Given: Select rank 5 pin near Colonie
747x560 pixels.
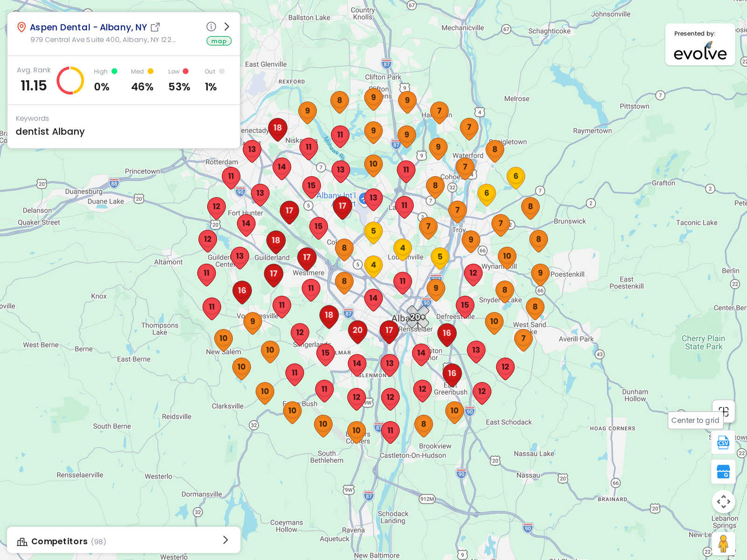Looking at the screenshot, I should 373,232.
